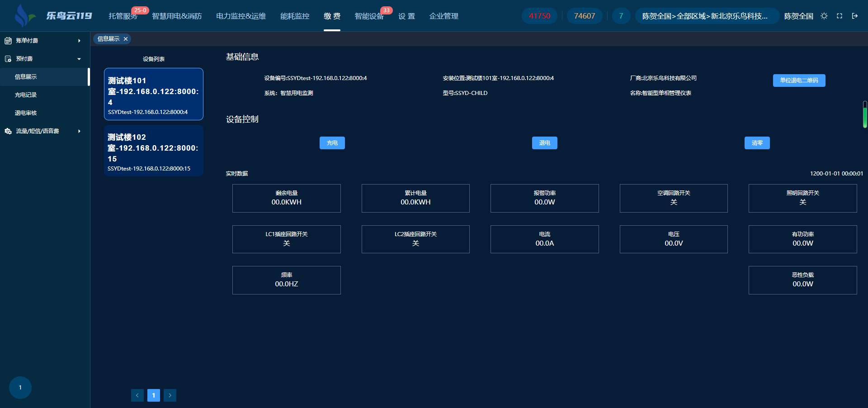Close the 信息展示 tab
868x408 pixels.
tap(126, 39)
